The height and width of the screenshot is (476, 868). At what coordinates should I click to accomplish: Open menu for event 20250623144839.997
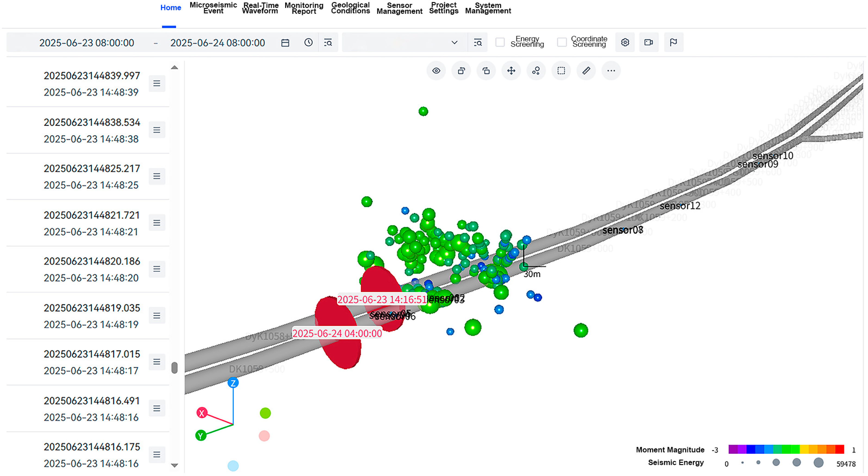click(x=157, y=83)
